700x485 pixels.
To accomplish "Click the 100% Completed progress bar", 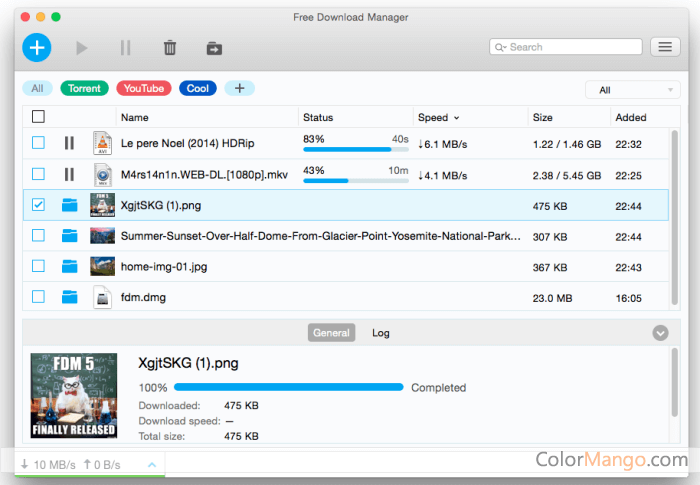I will 288,387.
